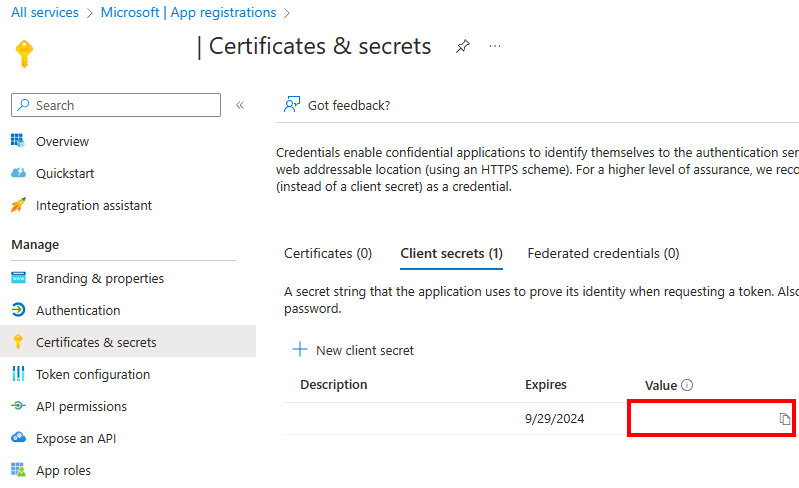Open the more options ellipsis menu
This screenshot has height=488, width=799.
[494, 47]
